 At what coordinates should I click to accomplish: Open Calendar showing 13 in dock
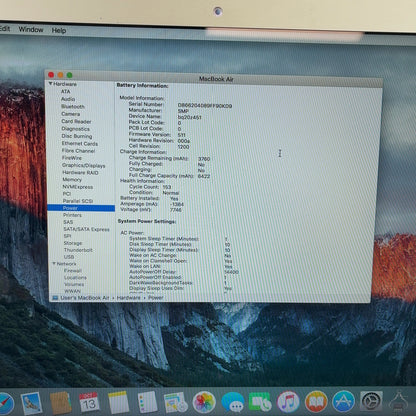[89, 403]
